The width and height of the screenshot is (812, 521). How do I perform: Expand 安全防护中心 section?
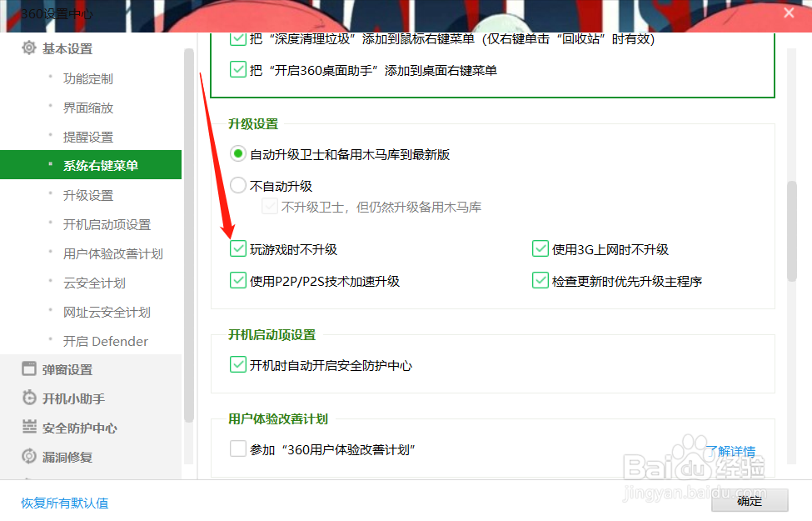tap(80, 428)
